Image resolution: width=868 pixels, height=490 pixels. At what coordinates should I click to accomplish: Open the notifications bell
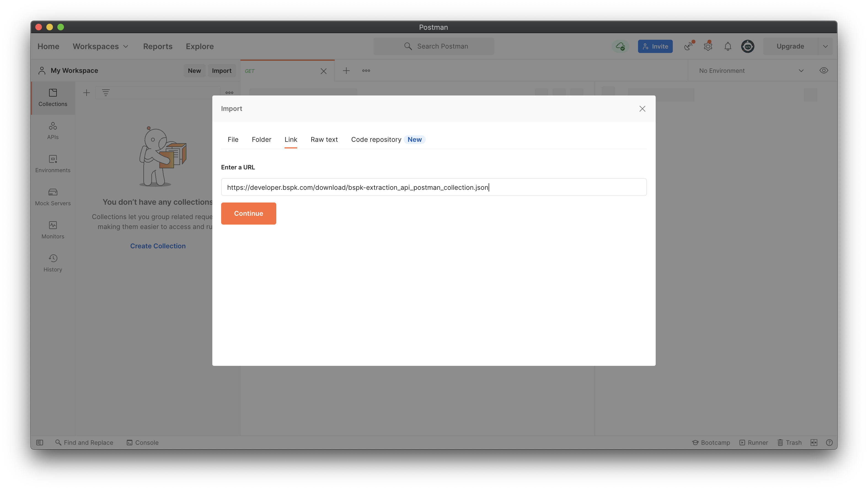pos(728,46)
